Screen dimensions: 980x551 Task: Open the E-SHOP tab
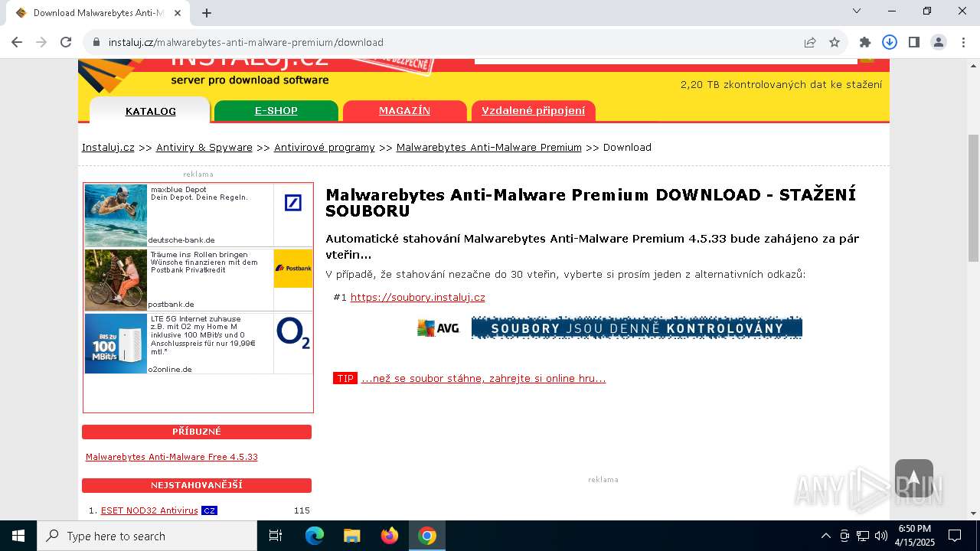click(276, 111)
